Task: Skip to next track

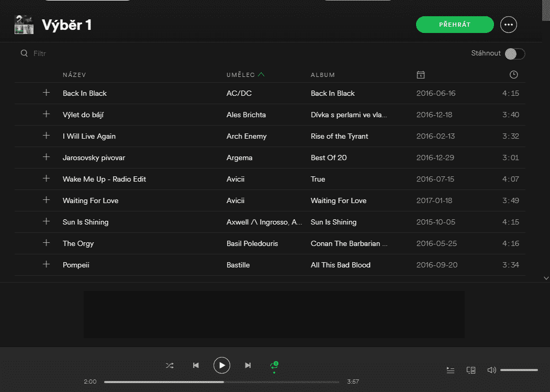Action: pyautogui.click(x=248, y=365)
